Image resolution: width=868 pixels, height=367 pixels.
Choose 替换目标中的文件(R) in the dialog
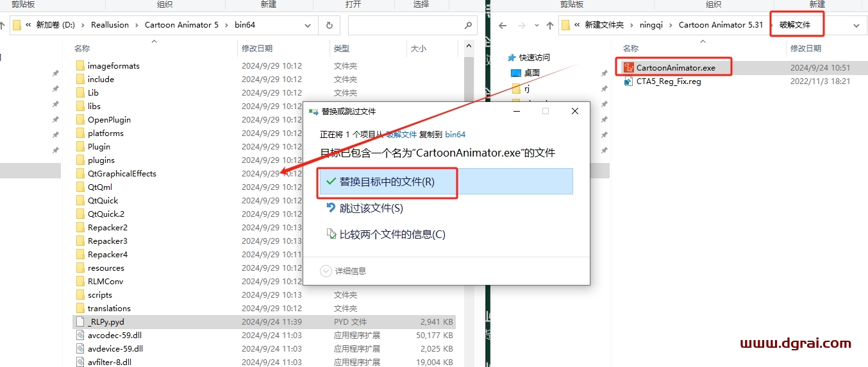coord(387,182)
